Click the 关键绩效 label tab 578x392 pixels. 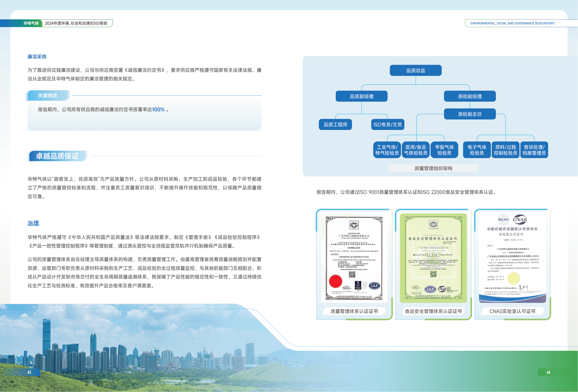click(x=48, y=95)
